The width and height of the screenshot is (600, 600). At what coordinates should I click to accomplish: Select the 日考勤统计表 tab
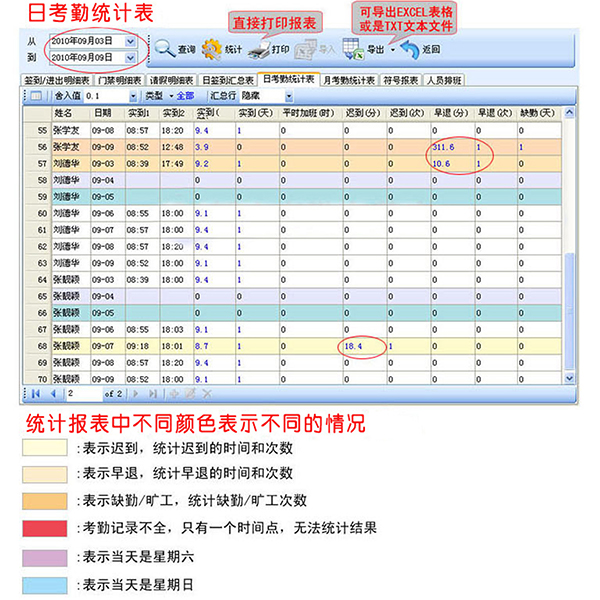[x=289, y=79]
